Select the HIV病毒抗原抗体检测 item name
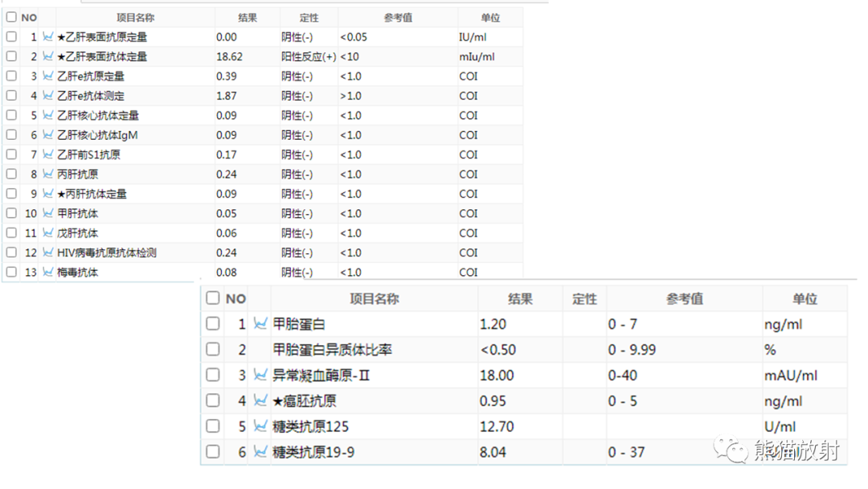The height and width of the screenshot is (489, 868). 107,253
